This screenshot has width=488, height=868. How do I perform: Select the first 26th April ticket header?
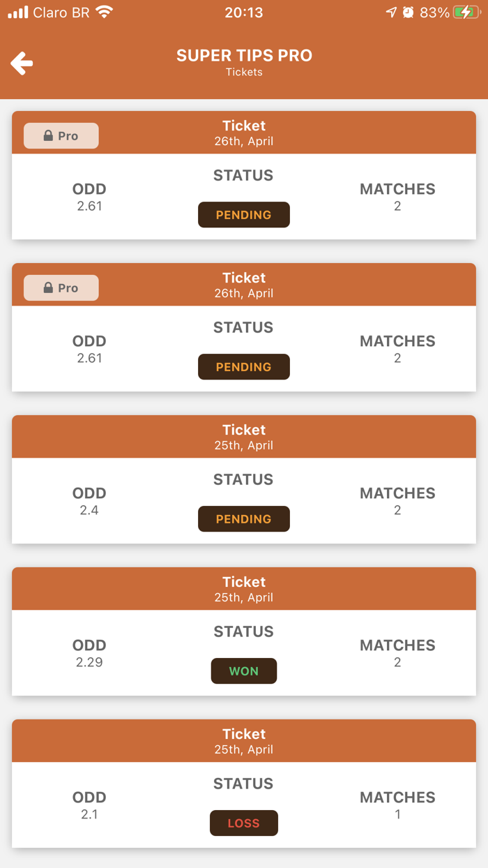(x=243, y=132)
